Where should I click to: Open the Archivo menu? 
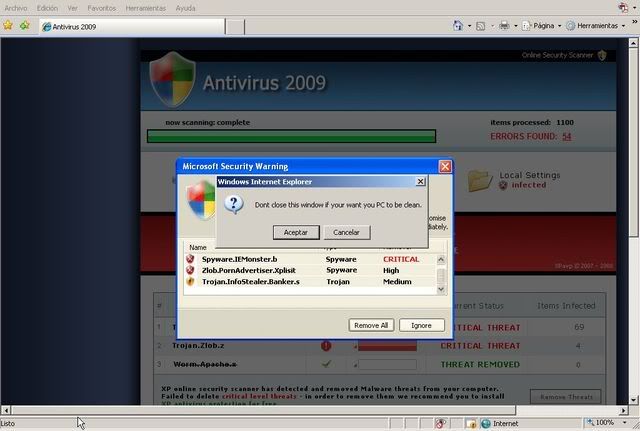pyautogui.click(x=16, y=8)
